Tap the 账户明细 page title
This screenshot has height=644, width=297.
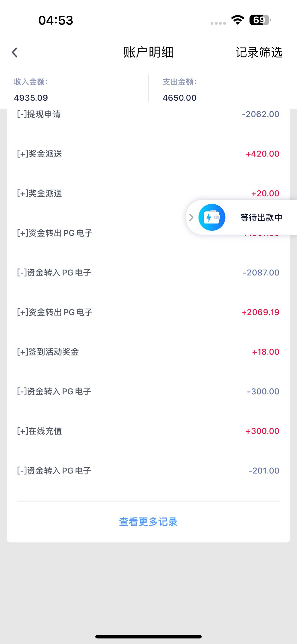(148, 52)
